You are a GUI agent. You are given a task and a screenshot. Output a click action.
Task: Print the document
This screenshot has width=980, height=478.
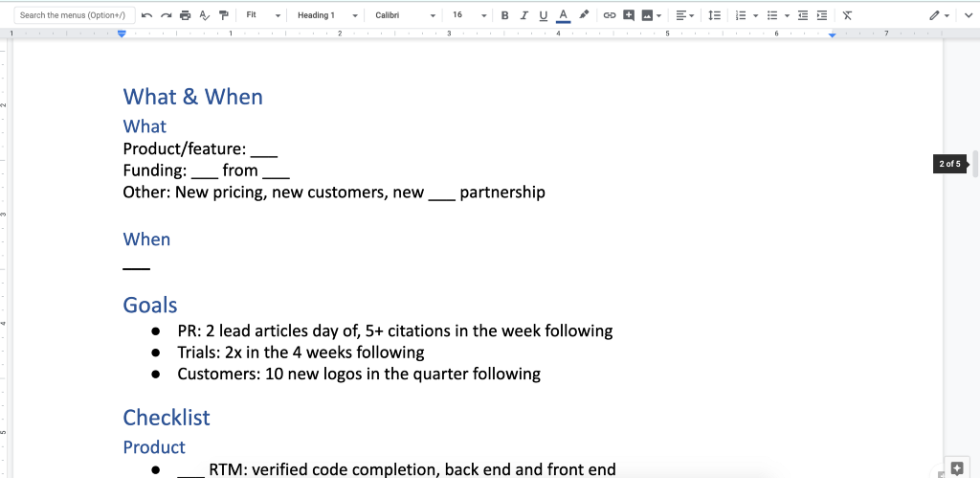185,15
